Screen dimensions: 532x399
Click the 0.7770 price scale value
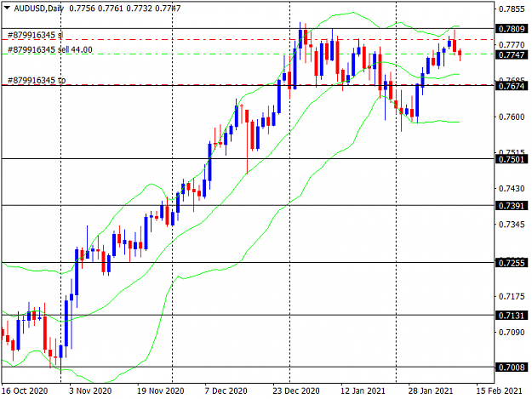click(512, 45)
